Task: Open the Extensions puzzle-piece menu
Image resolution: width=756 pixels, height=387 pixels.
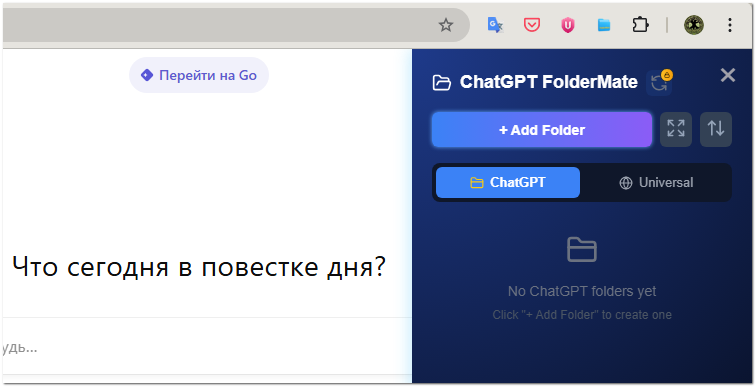Action: (640, 25)
